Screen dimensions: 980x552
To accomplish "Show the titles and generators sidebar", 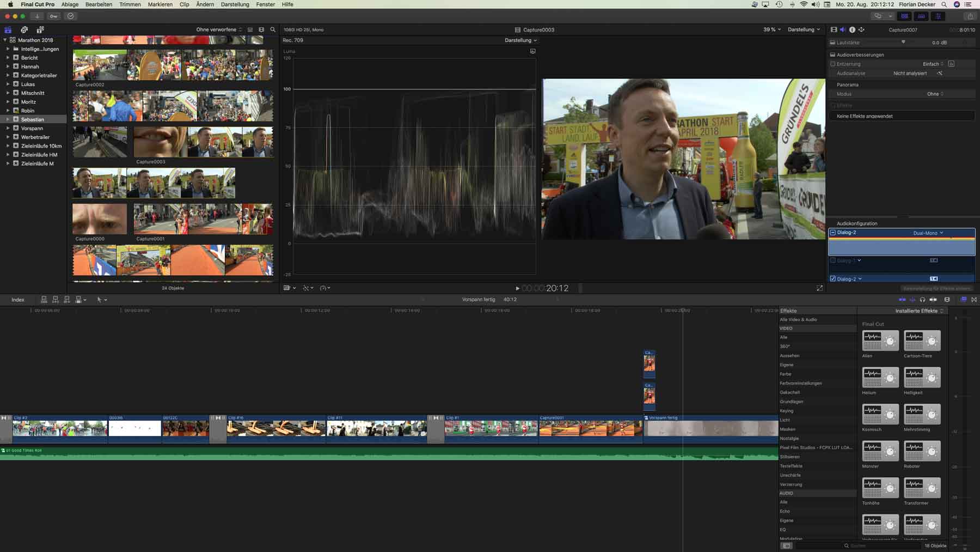I will pos(40,29).
